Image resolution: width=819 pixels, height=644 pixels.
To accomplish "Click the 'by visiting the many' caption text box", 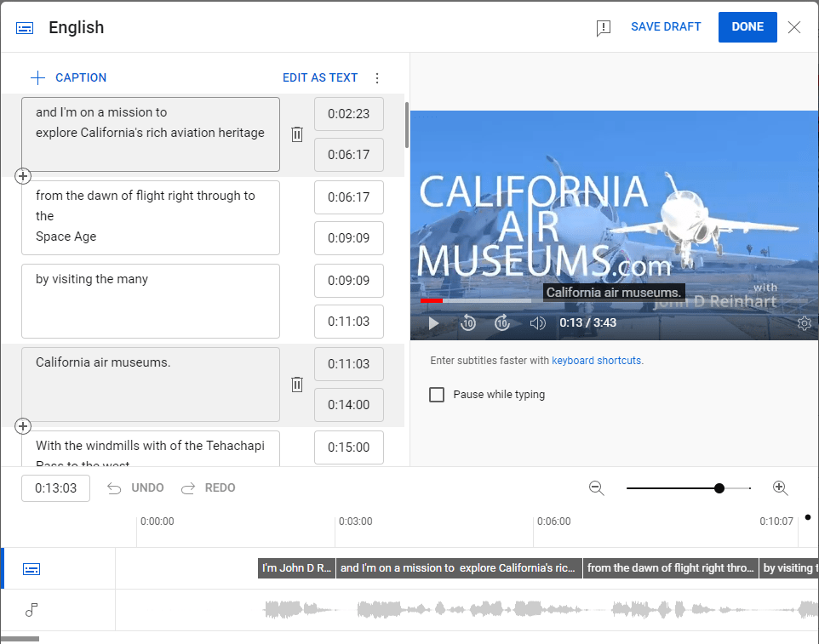I will 151,301.
